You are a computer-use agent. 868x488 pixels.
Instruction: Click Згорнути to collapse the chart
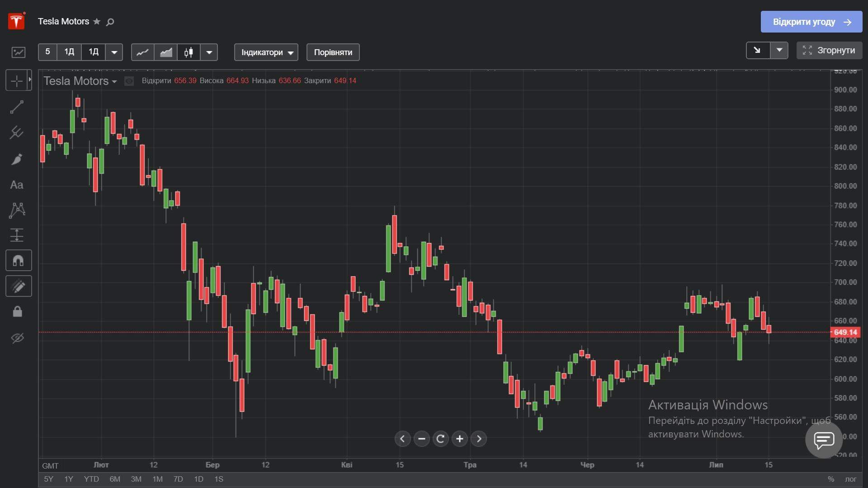point(829,50)
